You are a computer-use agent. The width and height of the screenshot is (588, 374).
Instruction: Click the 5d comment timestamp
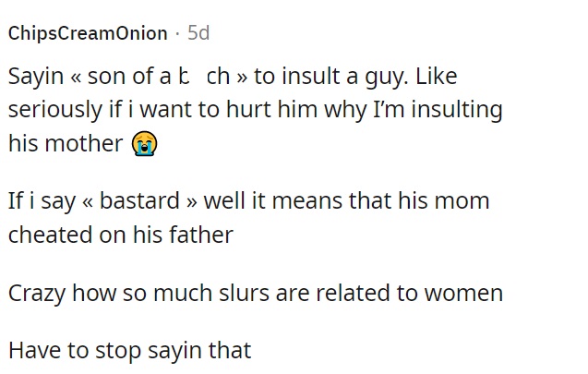coord(198,33)
